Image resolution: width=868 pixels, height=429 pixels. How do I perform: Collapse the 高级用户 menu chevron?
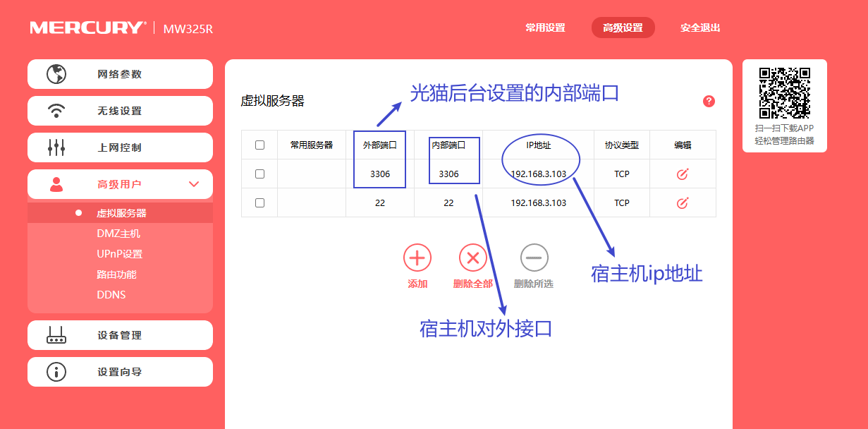pos(195,184)
